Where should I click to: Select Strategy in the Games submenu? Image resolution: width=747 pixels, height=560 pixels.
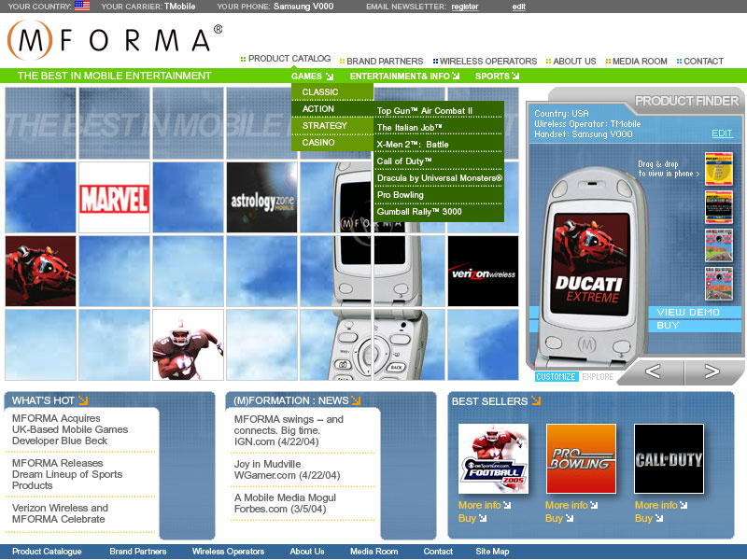tap(325, 126)
